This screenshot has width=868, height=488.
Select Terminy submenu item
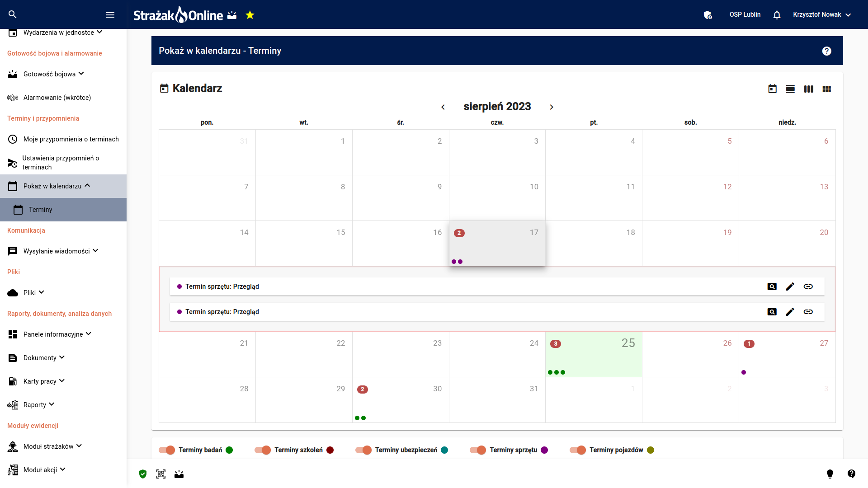[x=40, y=210]
